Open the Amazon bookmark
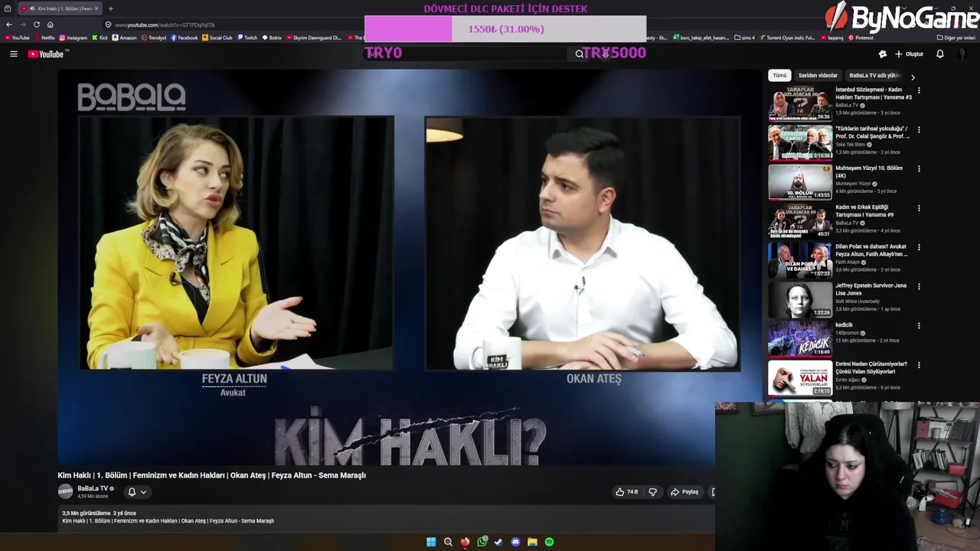This screenshot has height=551, width=980. (124, 37)
